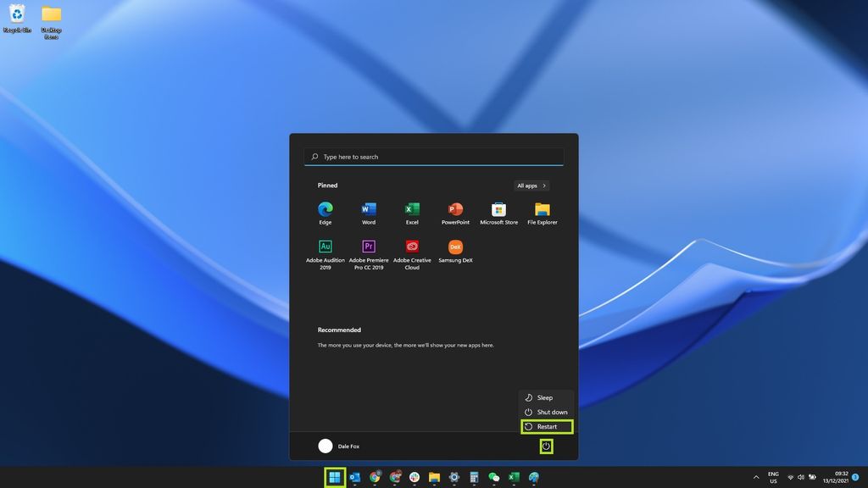Image resolution: width=868 pixels, height=488 pixels.
Task: Open Chrome from the taskbar
Action: pos(376,477)
